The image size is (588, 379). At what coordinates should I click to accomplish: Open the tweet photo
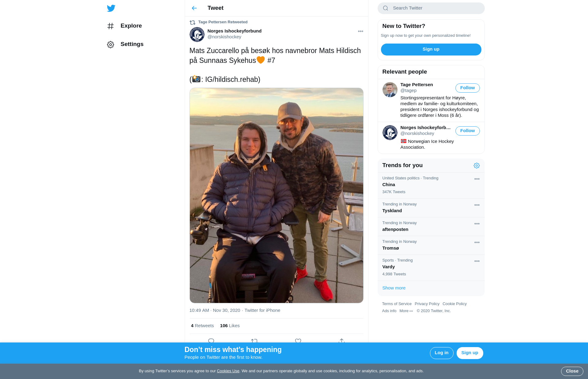pos(276,195)
